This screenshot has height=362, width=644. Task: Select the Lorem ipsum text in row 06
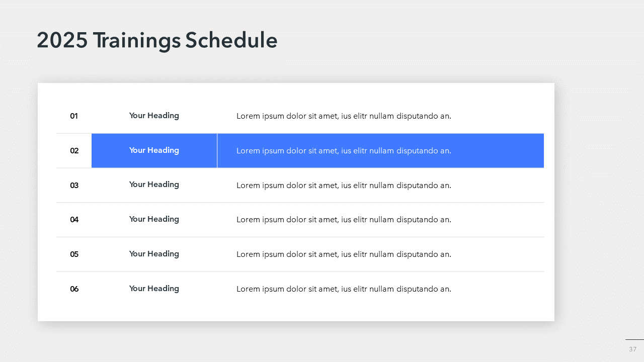pyautogui.click(x=344, y=289)
